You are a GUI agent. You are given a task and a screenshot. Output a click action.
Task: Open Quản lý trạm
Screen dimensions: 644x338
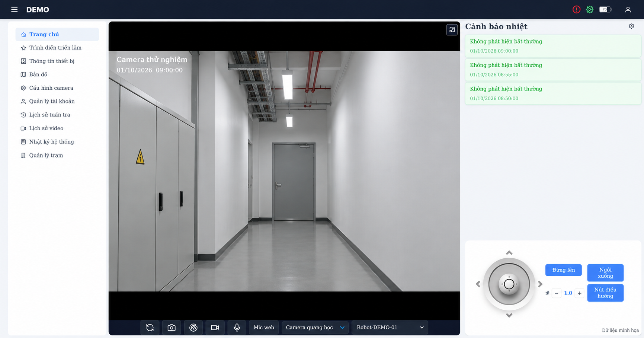pyautogui.click(x=57, y=155)
